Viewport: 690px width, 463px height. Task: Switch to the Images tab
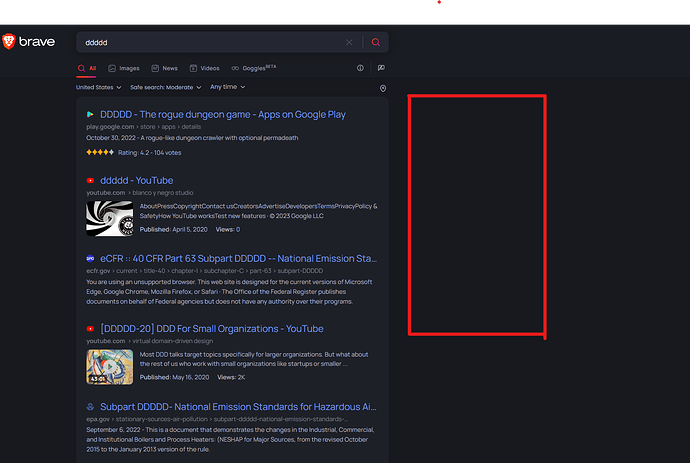coord(124,68)
